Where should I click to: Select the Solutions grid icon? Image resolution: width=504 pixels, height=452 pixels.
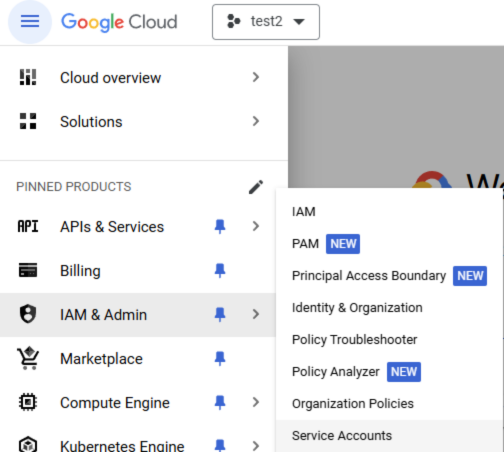(x=28, y=121)
